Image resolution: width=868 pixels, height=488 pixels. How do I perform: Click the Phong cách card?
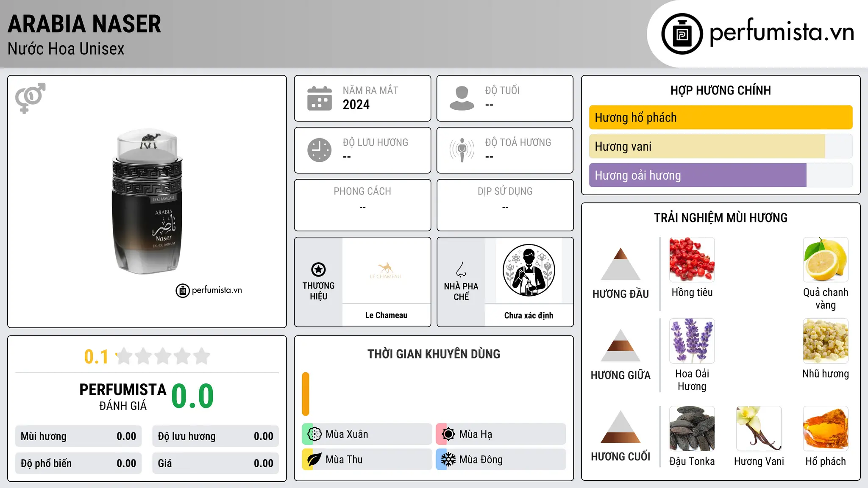tap(362, 205)
